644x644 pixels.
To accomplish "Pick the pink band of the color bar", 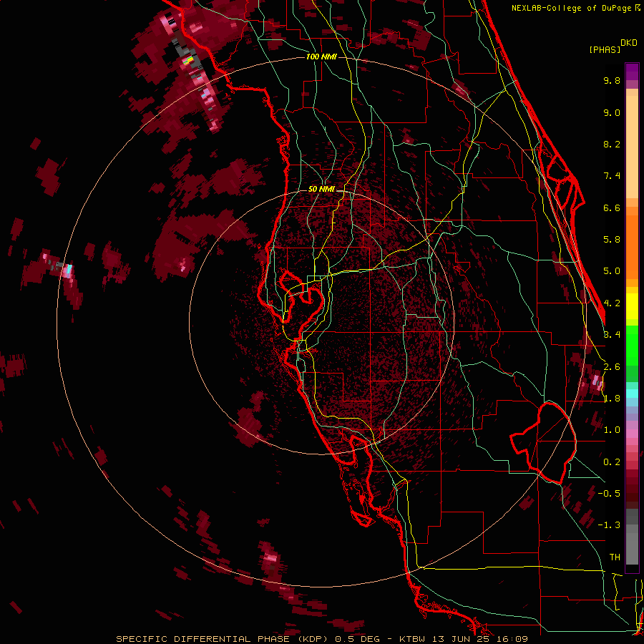I will click(632, 434).
